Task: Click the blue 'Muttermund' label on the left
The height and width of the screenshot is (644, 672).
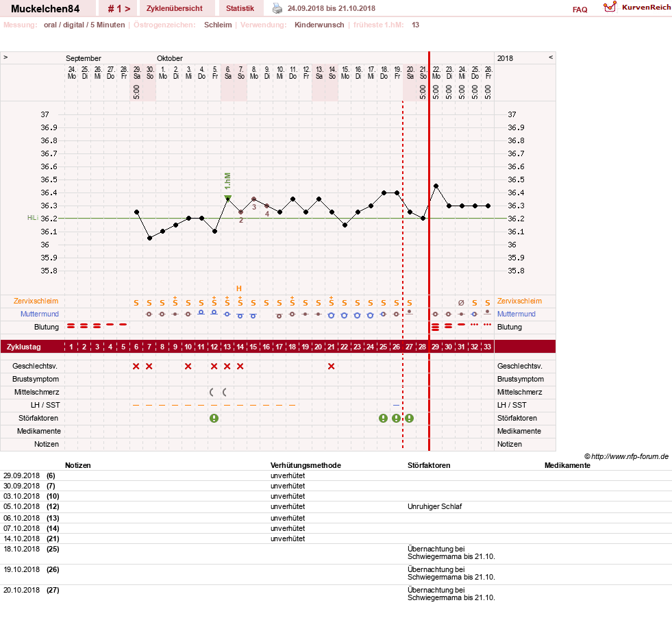Action: coord(40,314)
